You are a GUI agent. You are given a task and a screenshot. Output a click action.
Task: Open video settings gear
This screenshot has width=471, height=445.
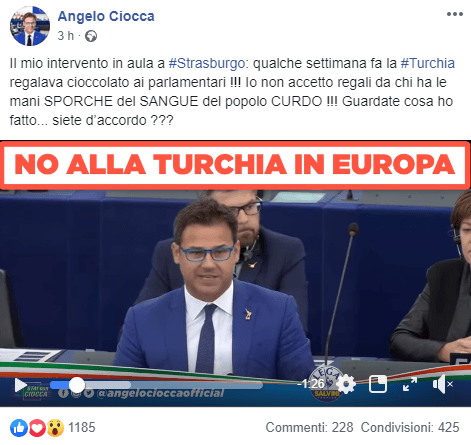[x=346, y=384]
